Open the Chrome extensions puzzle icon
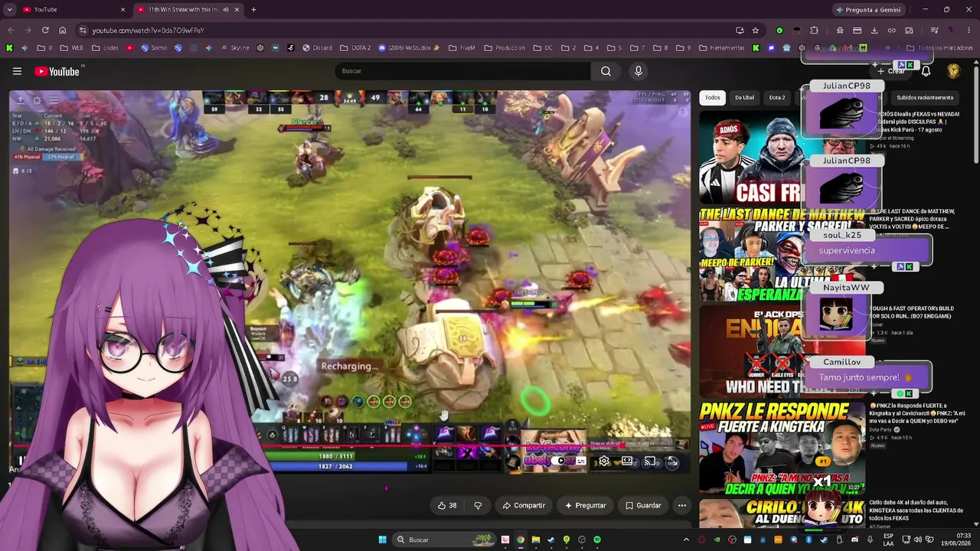Image resolution: width=980 pixels, height=551 pixels. [x=814, y=31]
